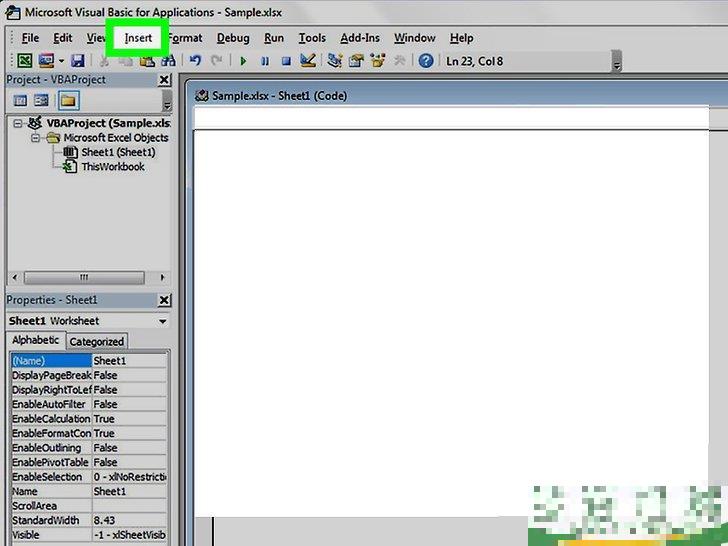Click the View Code icon in Project panel

click(20, 100)
